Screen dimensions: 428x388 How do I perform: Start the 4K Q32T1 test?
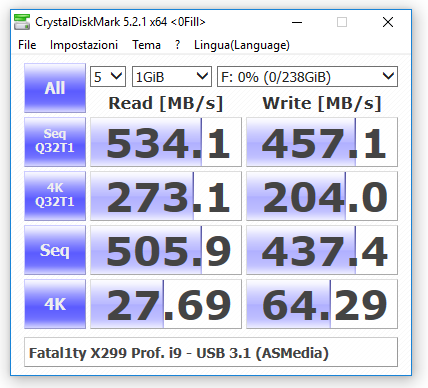(x=55, y=196)
